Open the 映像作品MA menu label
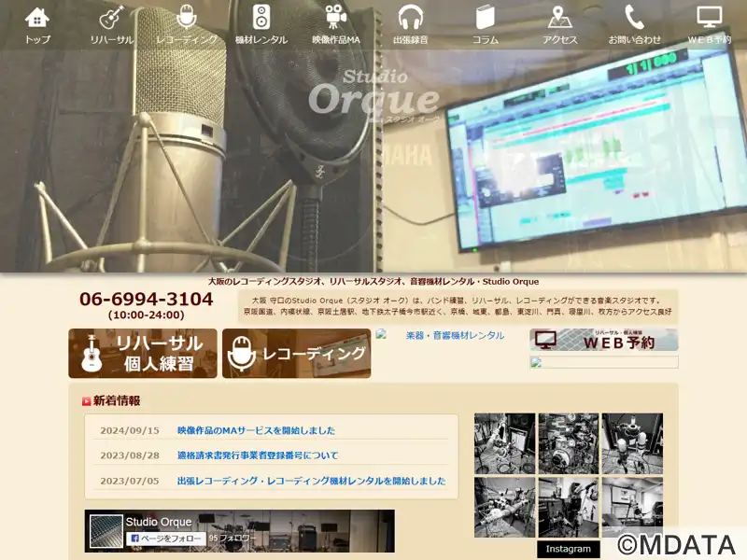747x560 pixels. (x=336, y=39)
